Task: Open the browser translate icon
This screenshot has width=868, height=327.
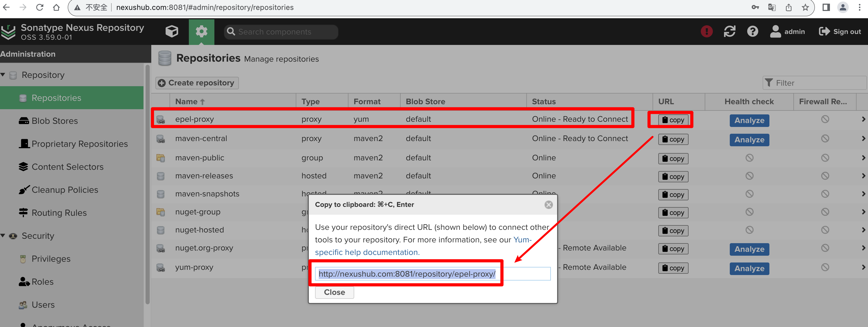Action: click(x=772, y=7)
